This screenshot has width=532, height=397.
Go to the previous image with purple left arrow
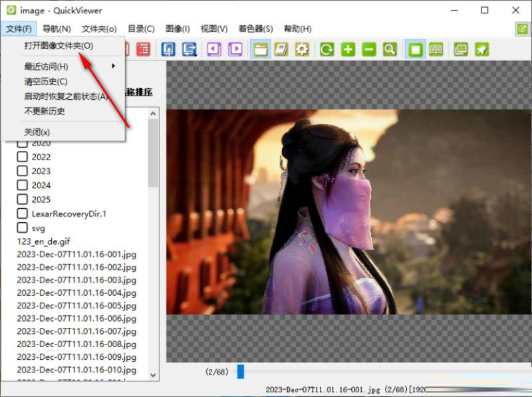(x=214, y=49)
